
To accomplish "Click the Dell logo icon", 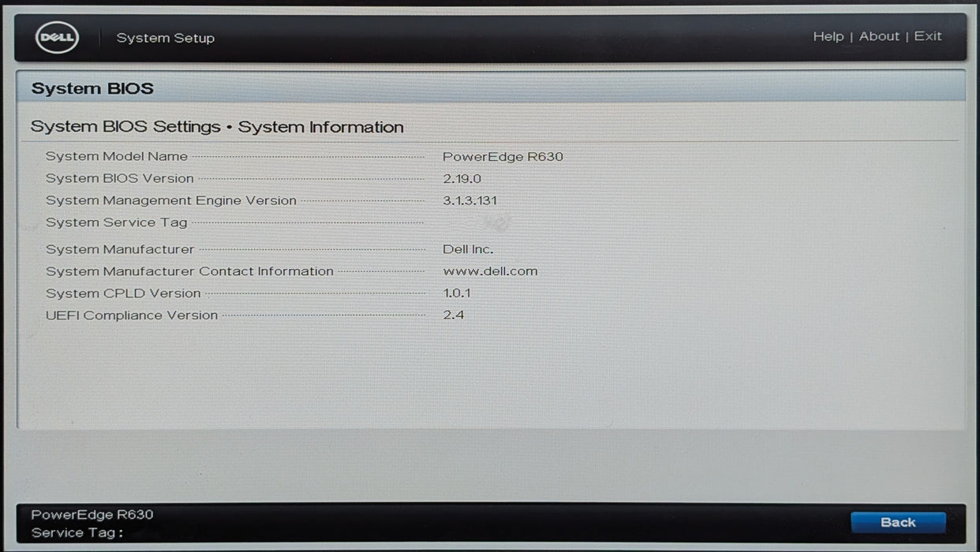I will (x=57, y=37).
